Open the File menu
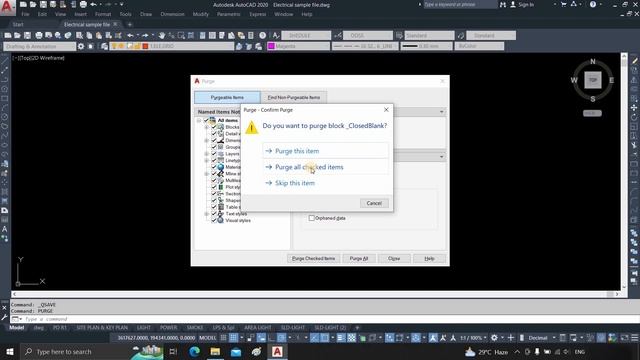Screen dimensions: 640x360 [25, 14]
